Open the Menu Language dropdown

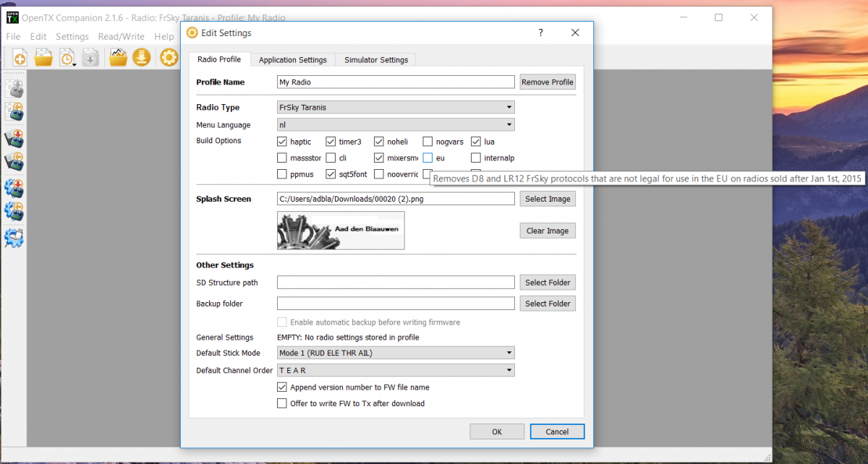(x=396, y=124)
